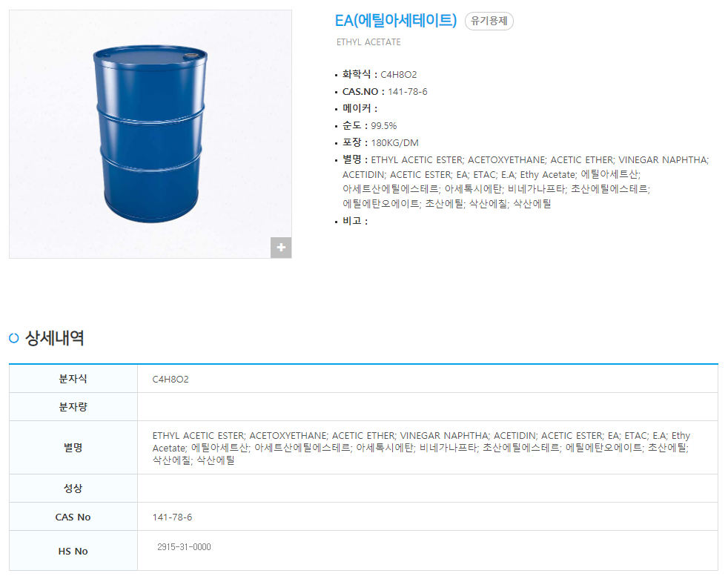Viewport: 728px width, 579px height.
Task: Click the 상세내역 section heading
Action: click(55, 339)
